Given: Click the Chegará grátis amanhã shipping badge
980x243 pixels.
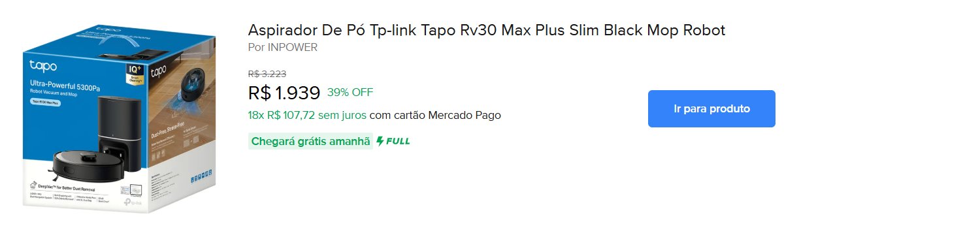Looking at the screenshot, I should [x=310, y=141].
